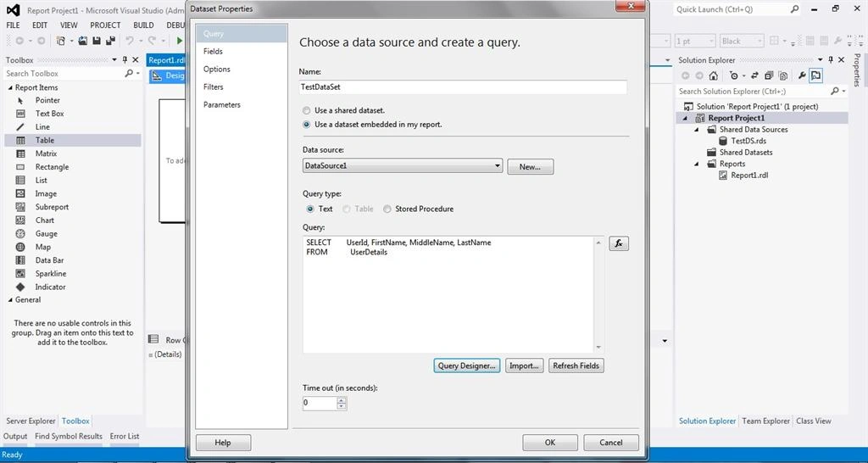This screenshot has height=463, width=868.
Task: Click the Home icon in Solution Explorer
Action: point(714,75)
